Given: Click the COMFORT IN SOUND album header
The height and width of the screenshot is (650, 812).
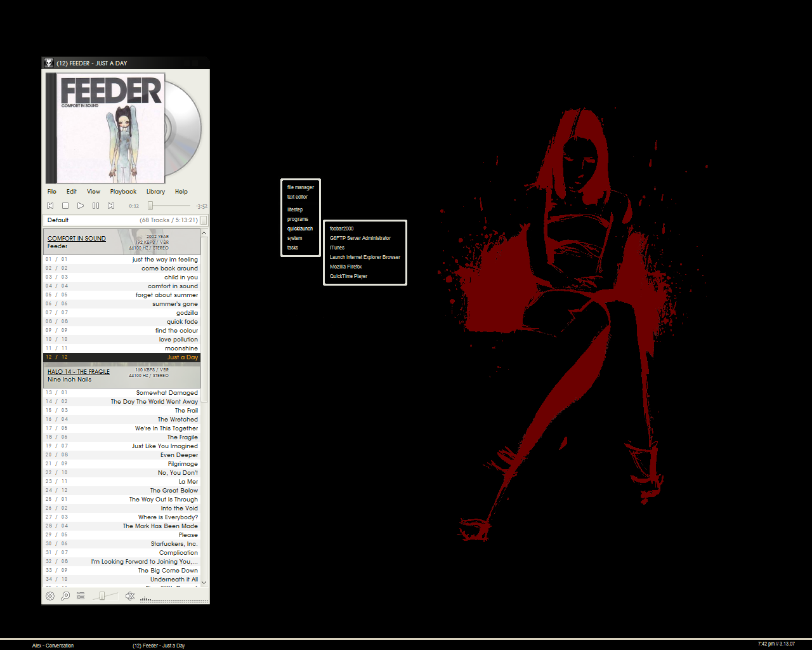Looking at the screenshot, I should 122,242.
